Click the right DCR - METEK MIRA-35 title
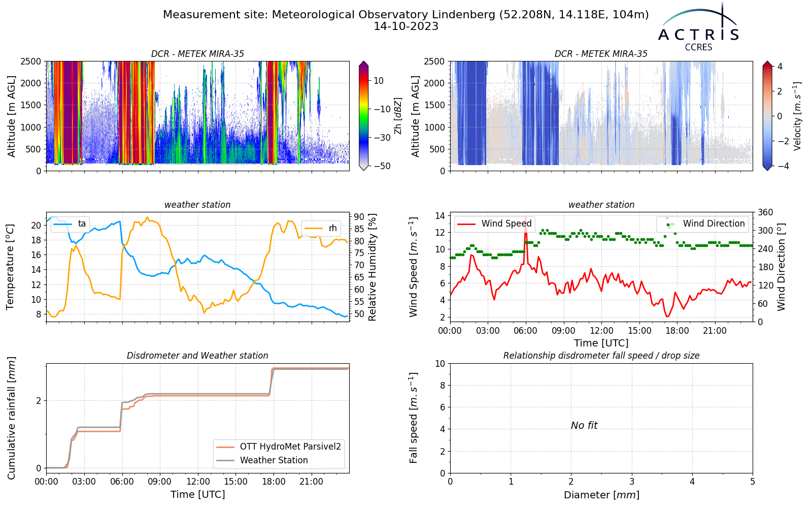Image resolution: width=812 pixels, height=508 pixels. click(x=601, y=54)
